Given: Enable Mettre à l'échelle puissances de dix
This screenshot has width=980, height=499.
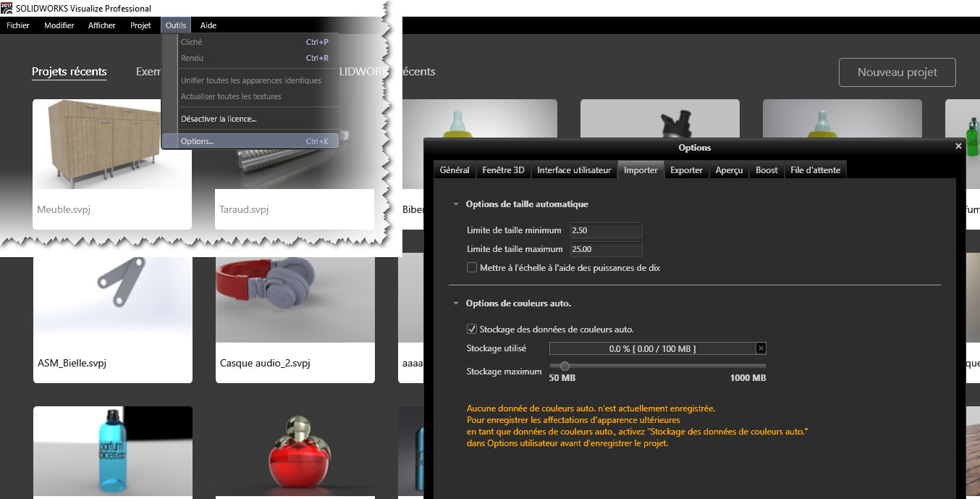Looking at the screenshot, I should [472, 268].
